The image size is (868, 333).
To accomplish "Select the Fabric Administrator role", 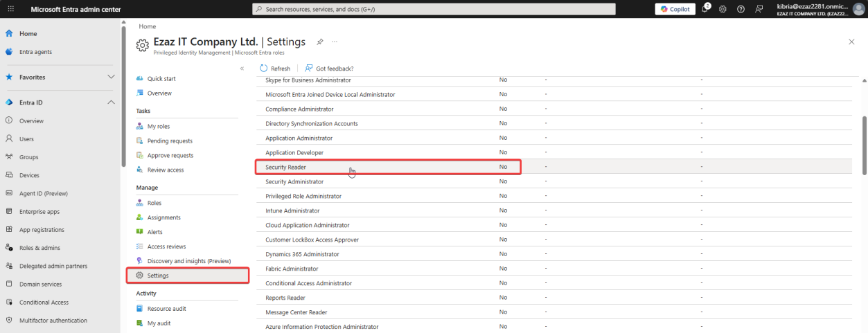I will [x=554, y=269].
